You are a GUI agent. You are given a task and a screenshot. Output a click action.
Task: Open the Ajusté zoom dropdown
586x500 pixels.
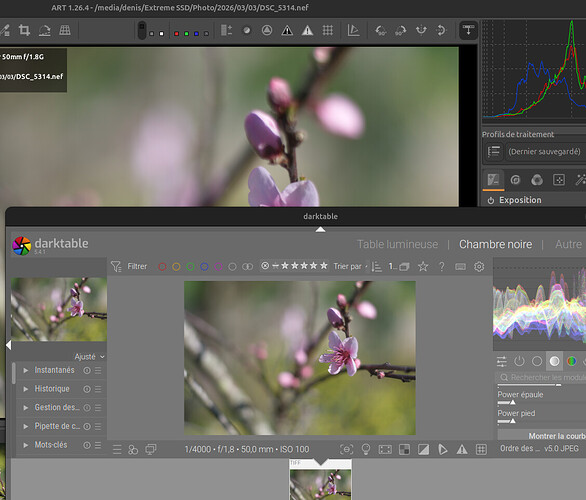tap(89, 357)
